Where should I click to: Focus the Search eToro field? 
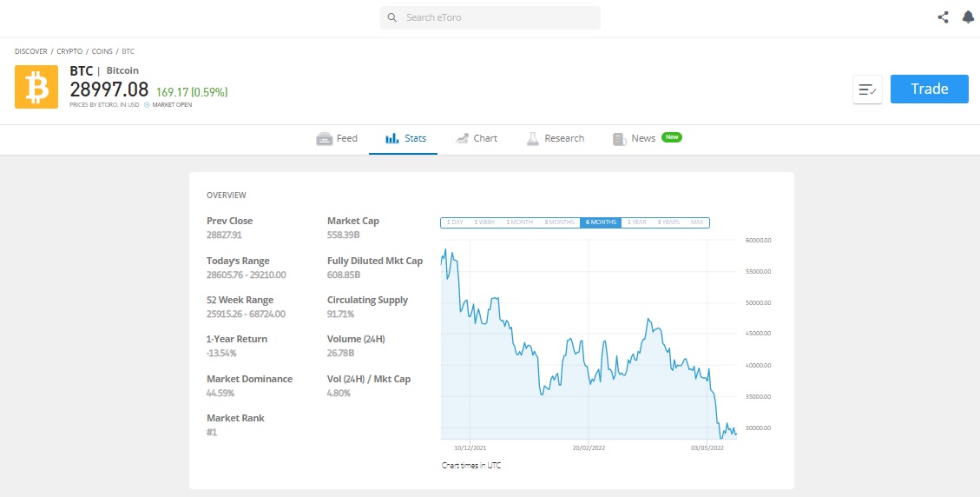coord(490,17)
